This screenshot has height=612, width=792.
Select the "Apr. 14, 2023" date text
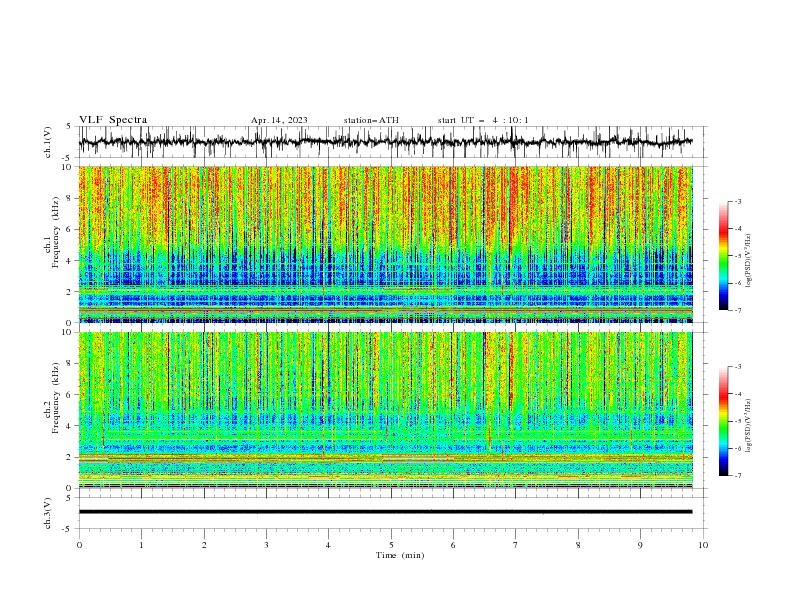point(279,120)
